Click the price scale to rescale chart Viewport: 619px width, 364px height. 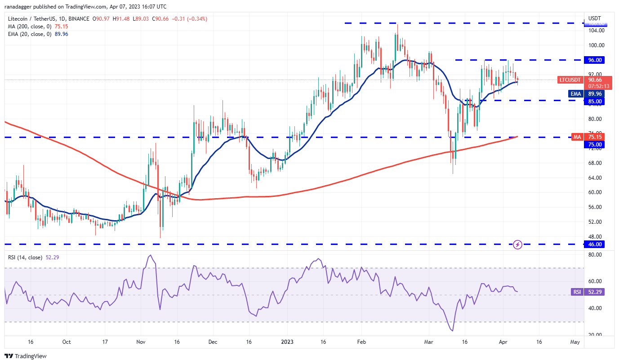(x=594, y=180)
